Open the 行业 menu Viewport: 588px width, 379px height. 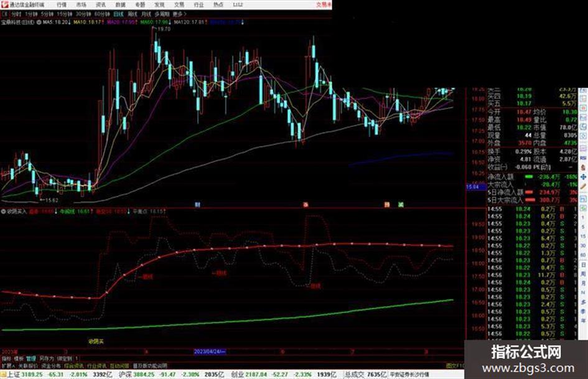click(198, 4)
